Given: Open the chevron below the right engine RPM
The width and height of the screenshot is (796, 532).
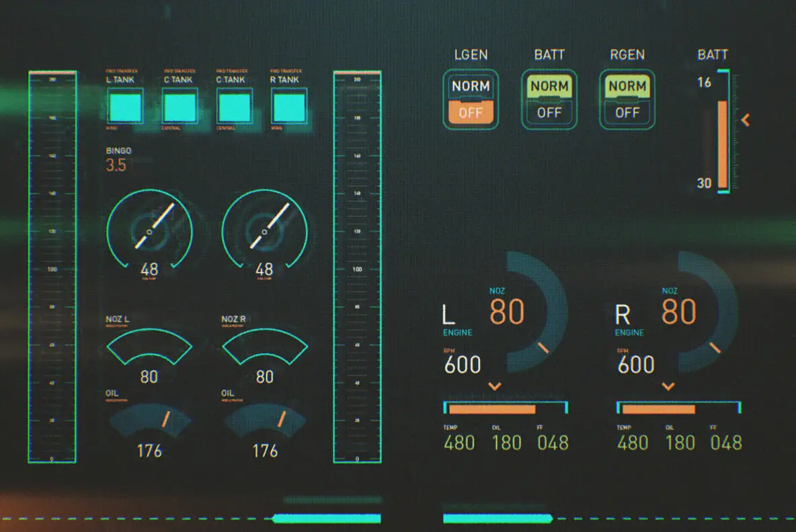Looking at the screenshot, I should (x=667, y=386).
